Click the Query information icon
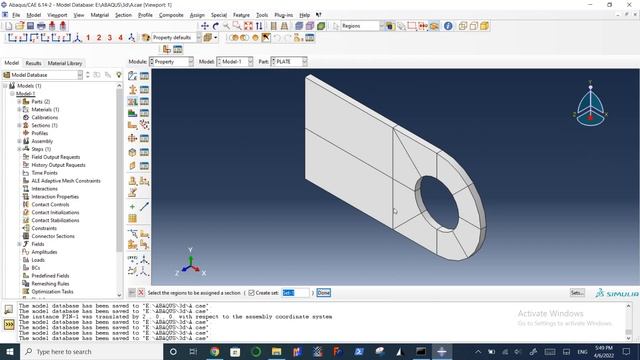 (448, 26)
